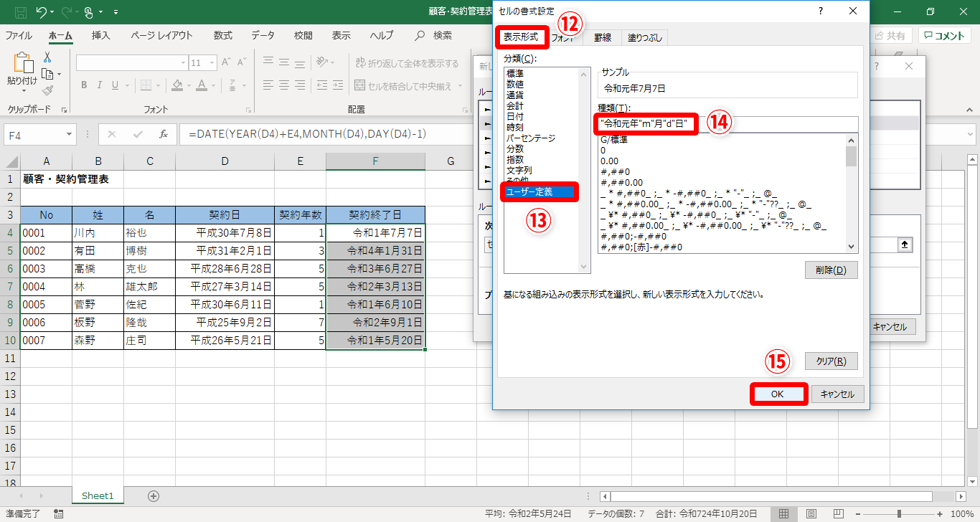Click the Font Color letter A icon
Viewport: 980px width, 522px height.
tap(202, 85)
